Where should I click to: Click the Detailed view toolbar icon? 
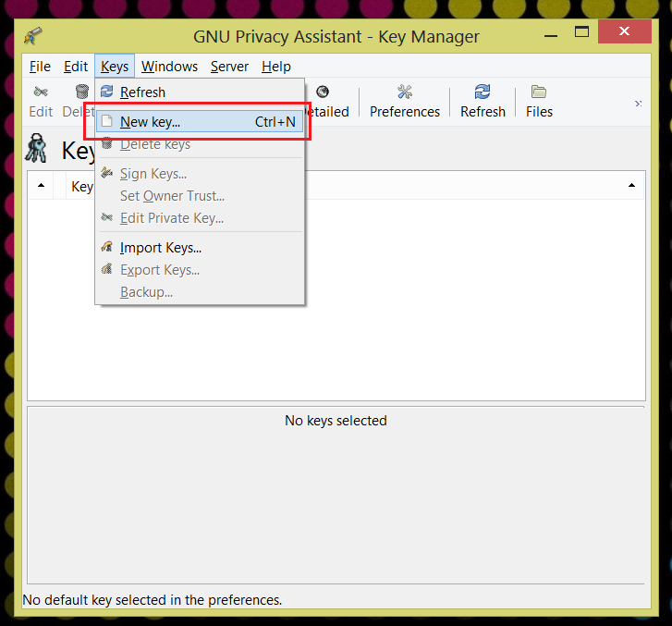coord(323,92)
